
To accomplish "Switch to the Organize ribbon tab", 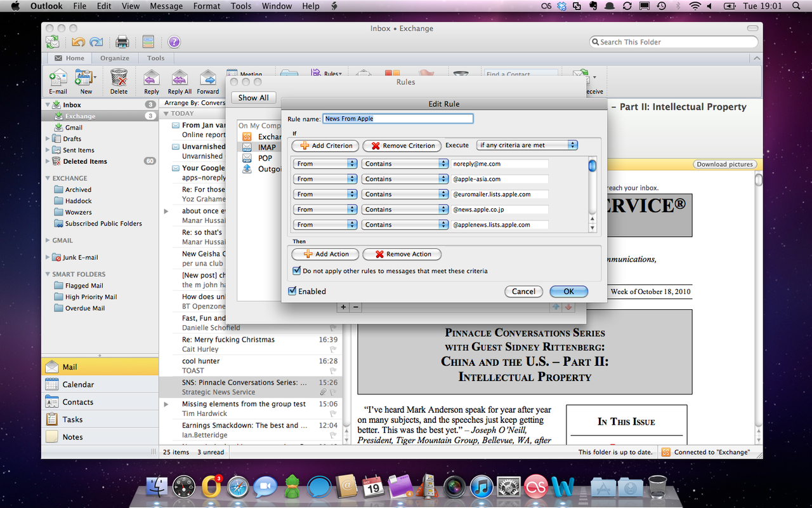I will (115, 58).
